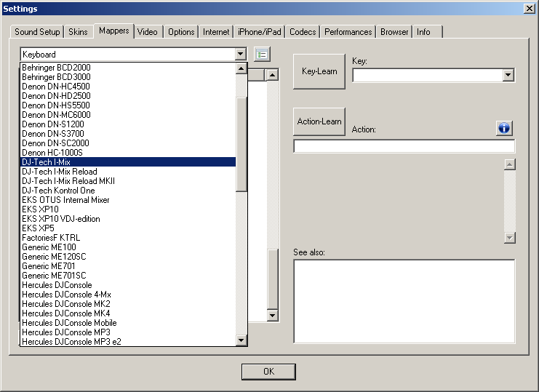Select Generic ME701 entry

pos(128,266)
